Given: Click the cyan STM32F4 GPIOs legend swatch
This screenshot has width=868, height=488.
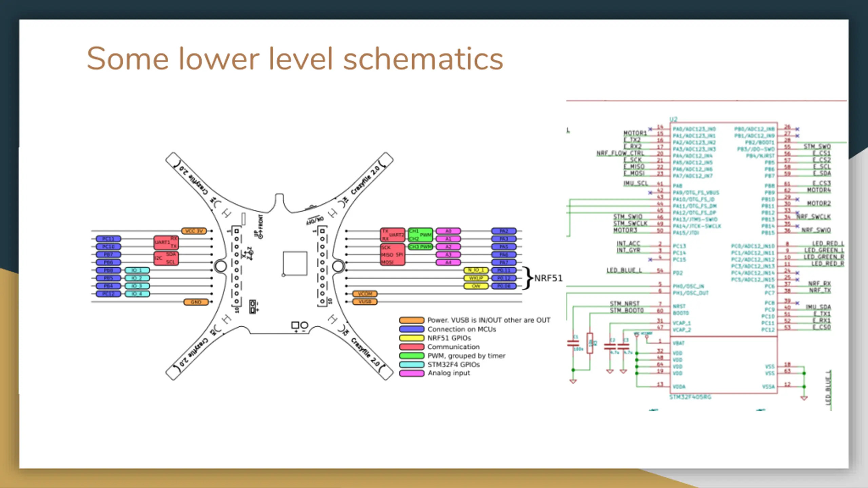Looking at the screenshot, I should click(412, 365).
